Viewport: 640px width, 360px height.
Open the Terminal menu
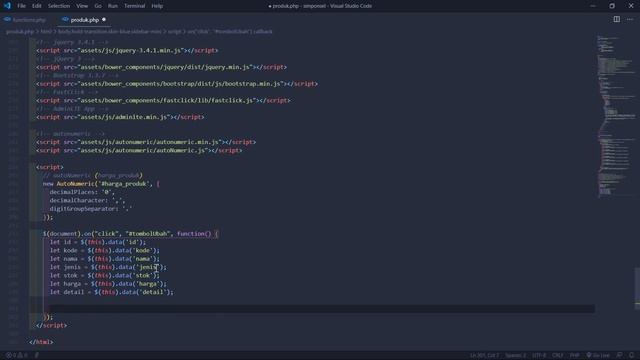(134, 6)
